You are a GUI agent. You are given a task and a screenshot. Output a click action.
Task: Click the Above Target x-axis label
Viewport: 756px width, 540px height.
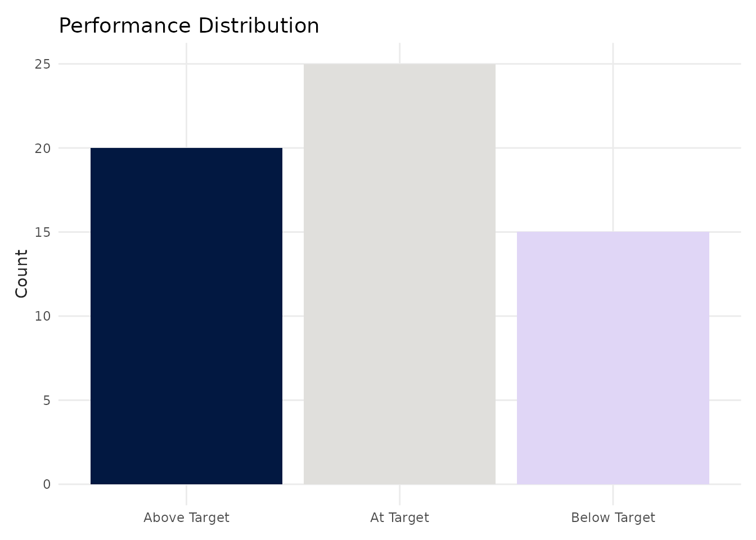(186, 517)
